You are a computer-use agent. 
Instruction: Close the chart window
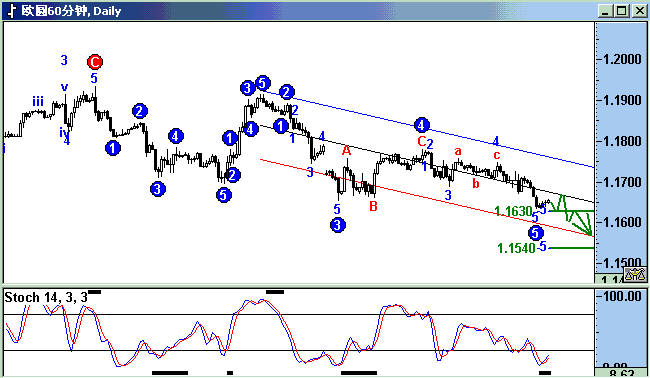tap(639, 11)
